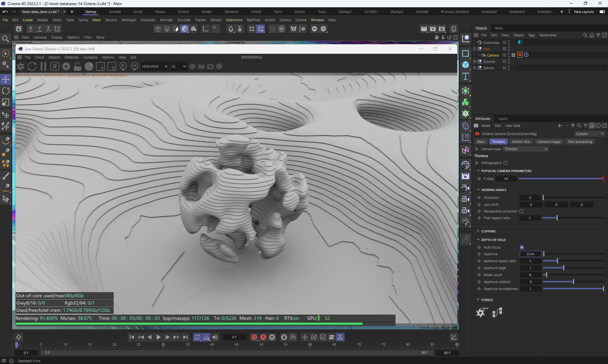Open the Camera type Thinlens dropdown
The height and width of the screenshot is (364, 608).
[x=526, y=149]
